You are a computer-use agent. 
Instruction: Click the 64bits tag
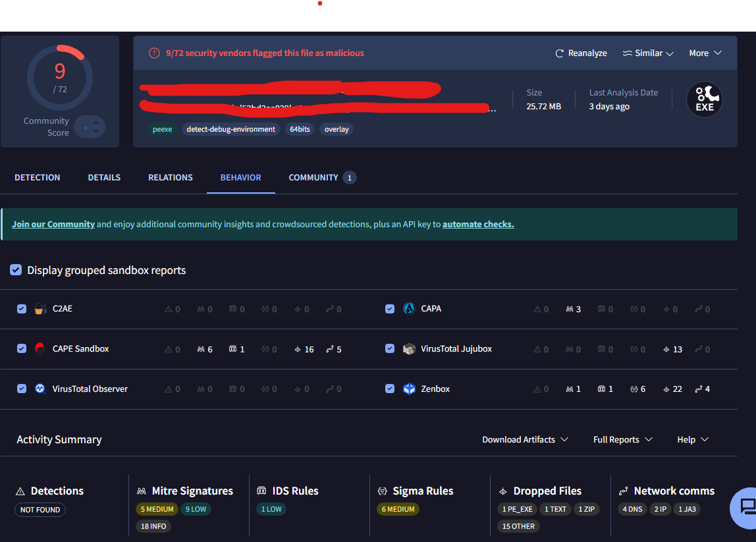click(300, 129)
